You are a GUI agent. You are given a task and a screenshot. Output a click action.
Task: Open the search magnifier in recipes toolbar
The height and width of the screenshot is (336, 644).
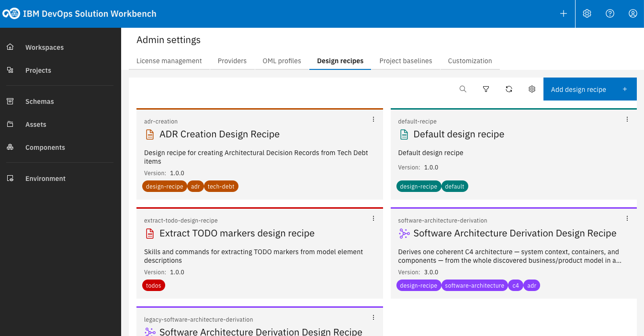[x=463, y=89]
